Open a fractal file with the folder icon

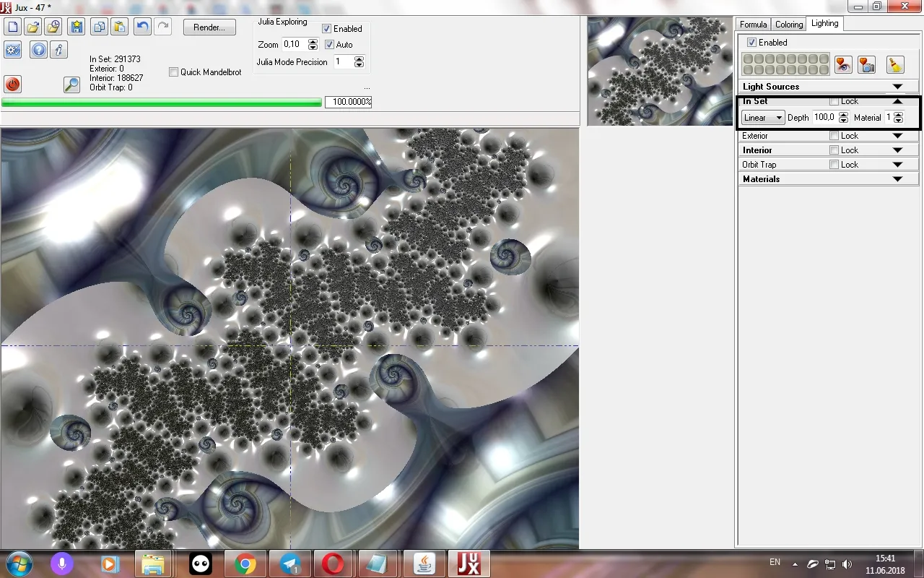(x=32, y=27)
